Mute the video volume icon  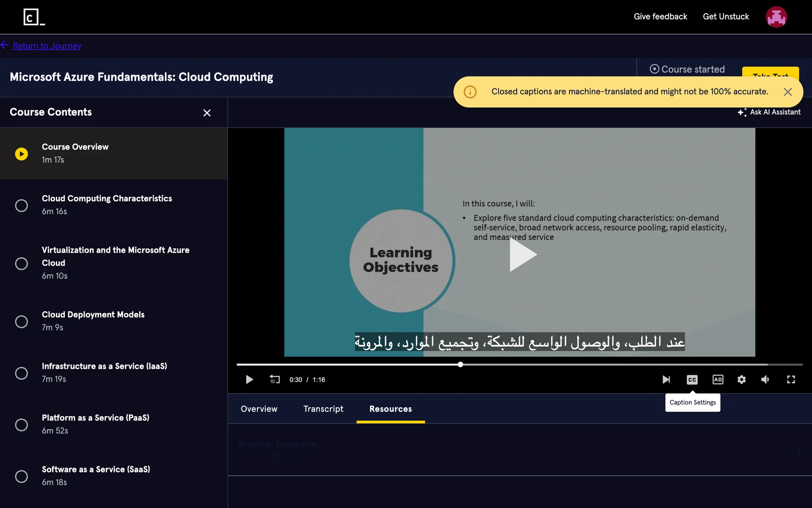pyautogui.click(x=765, y=379)
